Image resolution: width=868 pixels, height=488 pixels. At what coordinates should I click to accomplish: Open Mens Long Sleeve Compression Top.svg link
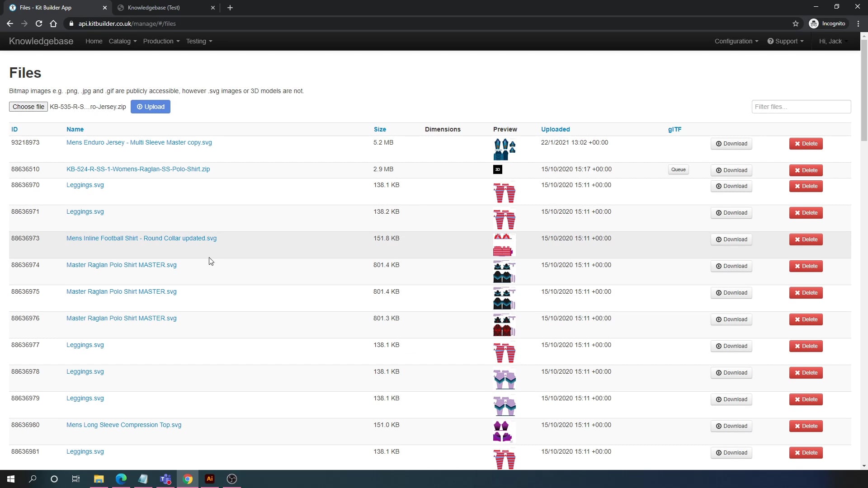point(124,425)
